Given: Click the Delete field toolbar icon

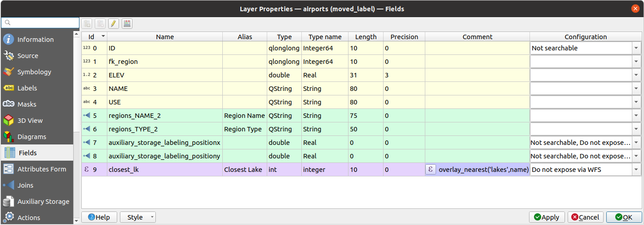Looking at the screenshot, I should pyautogui.click(x=100, y=24).
